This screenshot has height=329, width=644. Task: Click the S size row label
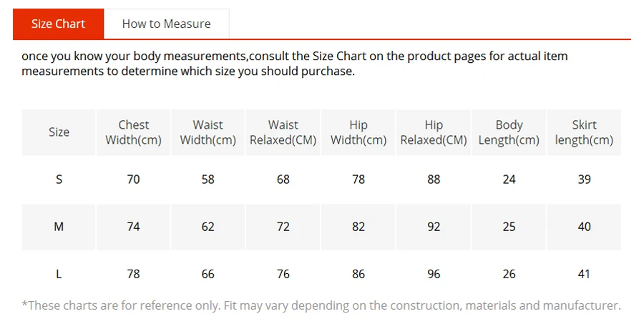coord(59,180)
